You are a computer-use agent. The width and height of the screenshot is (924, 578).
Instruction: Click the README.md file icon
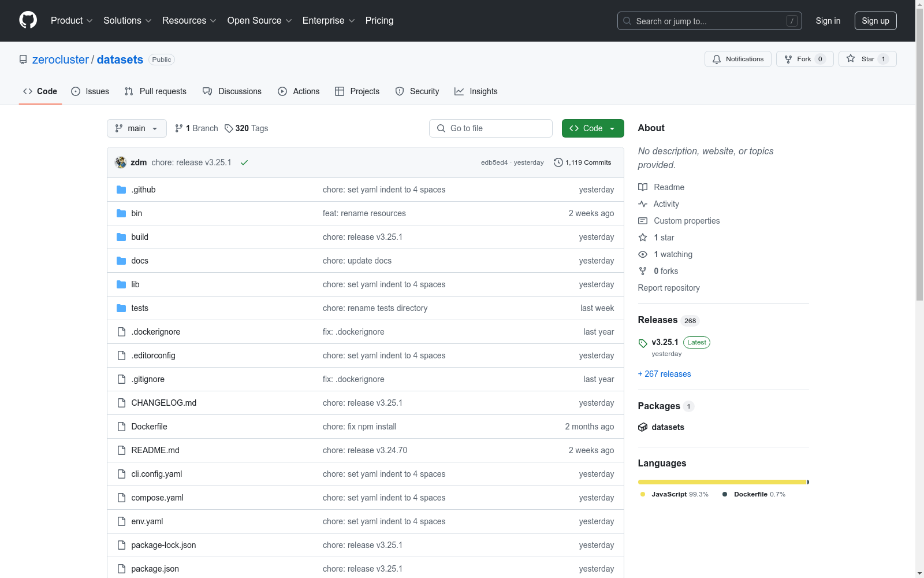pos(121,450)
